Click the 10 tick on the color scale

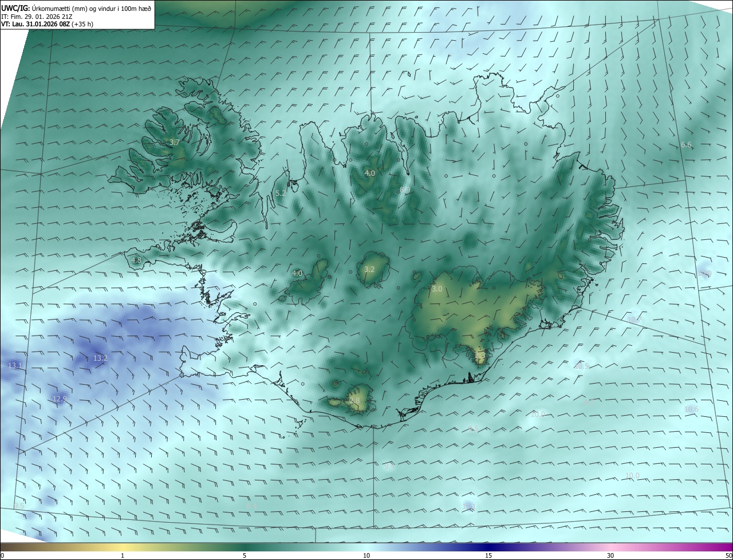pos(366,555)
